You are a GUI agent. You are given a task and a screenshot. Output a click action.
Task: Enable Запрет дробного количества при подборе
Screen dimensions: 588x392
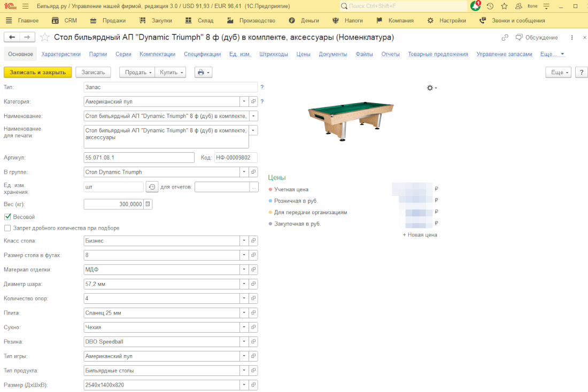coord(7,228)
